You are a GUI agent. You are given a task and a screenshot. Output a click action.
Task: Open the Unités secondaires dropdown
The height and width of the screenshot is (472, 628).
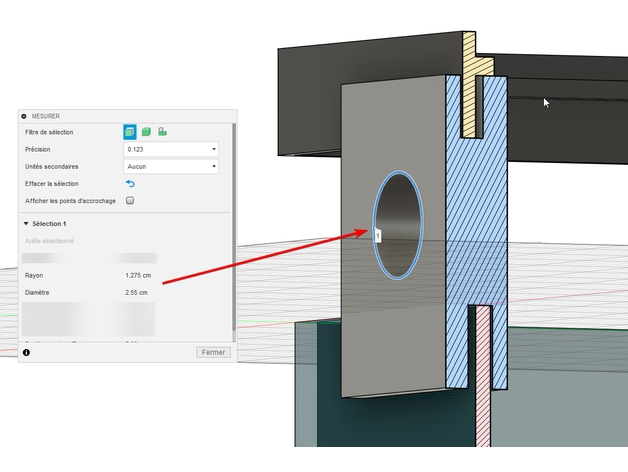pos(170,167)
